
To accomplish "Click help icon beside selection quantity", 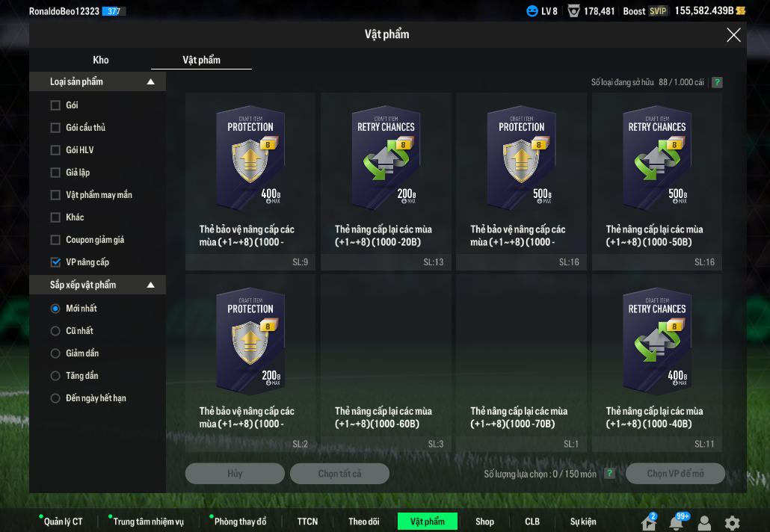I will pyautogui.click(x=609, y=474).
